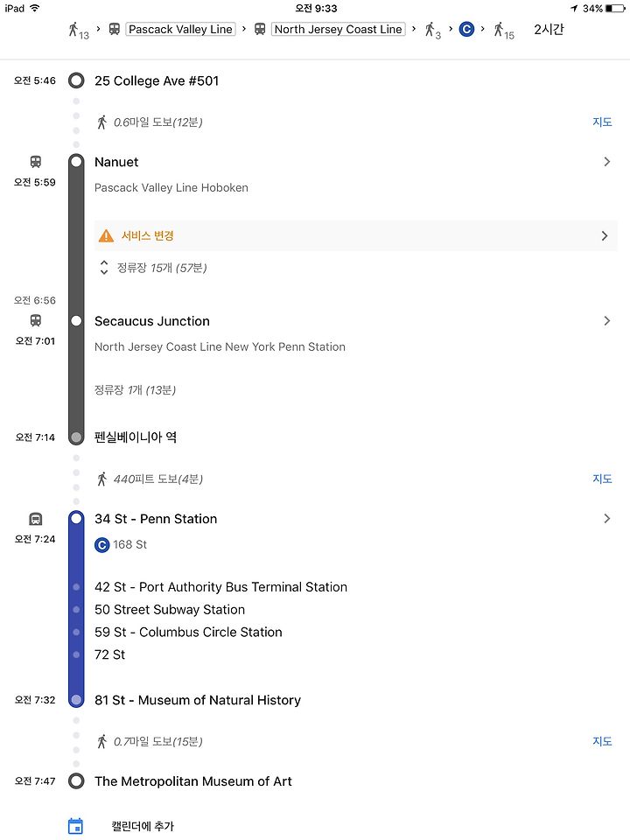Open Secaucus Junction details chevron
This screenshot has width=630, height=840.
point(606,321)
